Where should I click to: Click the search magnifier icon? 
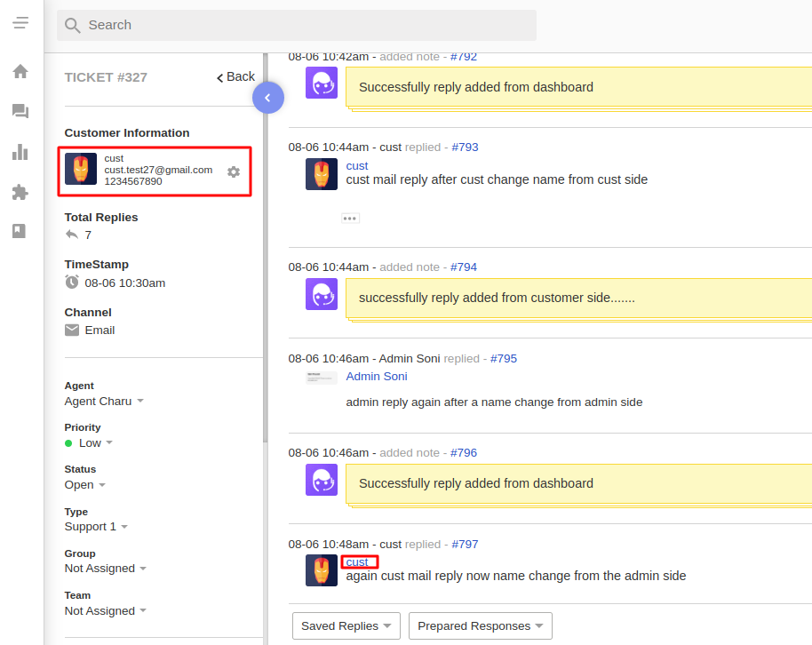point(72,25)
